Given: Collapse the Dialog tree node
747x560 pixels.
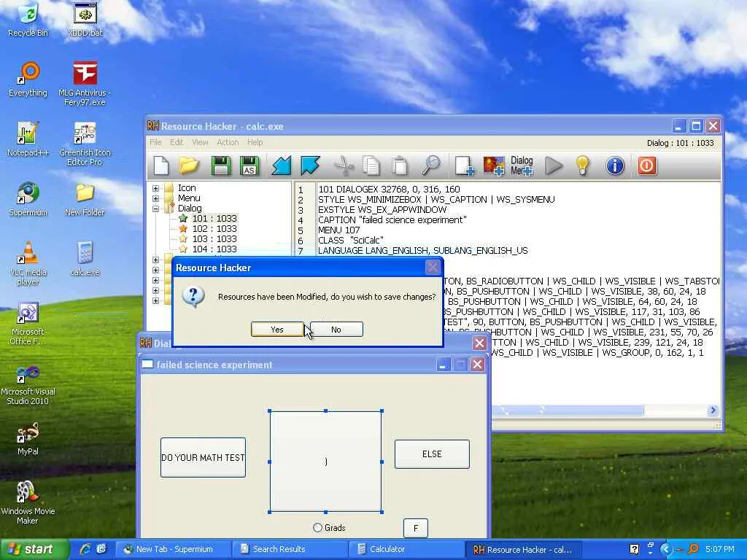Looking at the screenshot, I should [x=155, y=209].
